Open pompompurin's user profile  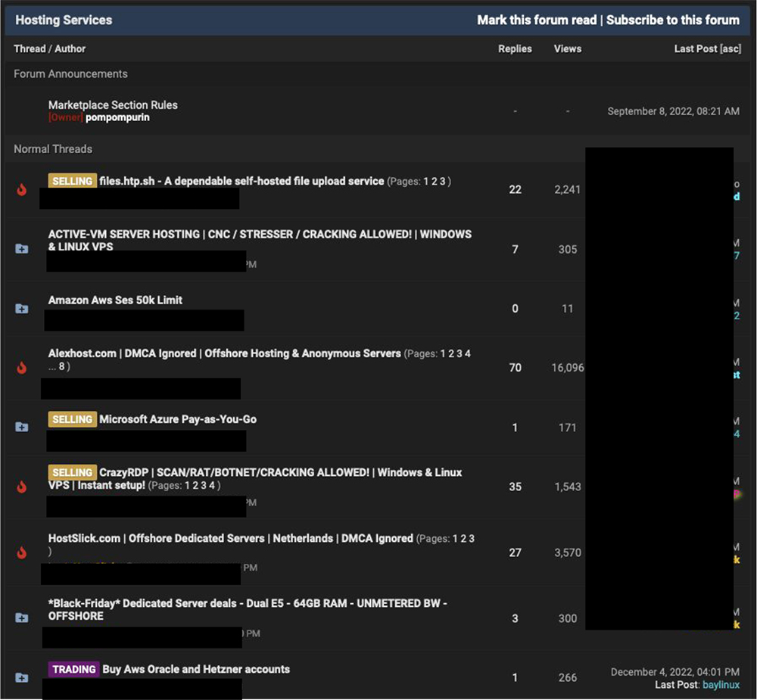[117, 118]
